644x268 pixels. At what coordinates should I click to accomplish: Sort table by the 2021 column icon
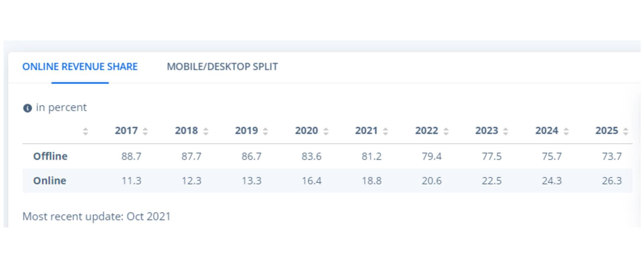[385, 131]
